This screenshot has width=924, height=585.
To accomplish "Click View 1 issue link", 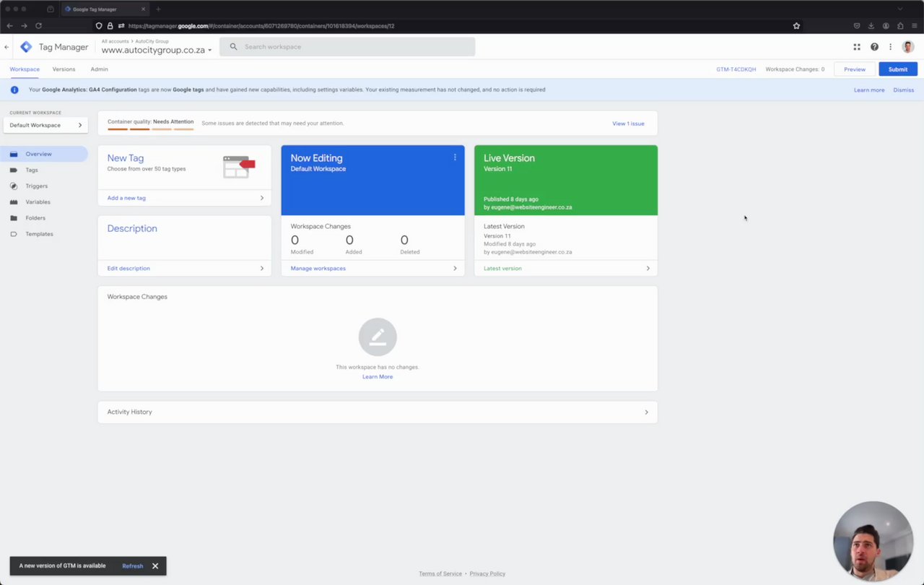I will pyautogui.click(x=628, y=123).
